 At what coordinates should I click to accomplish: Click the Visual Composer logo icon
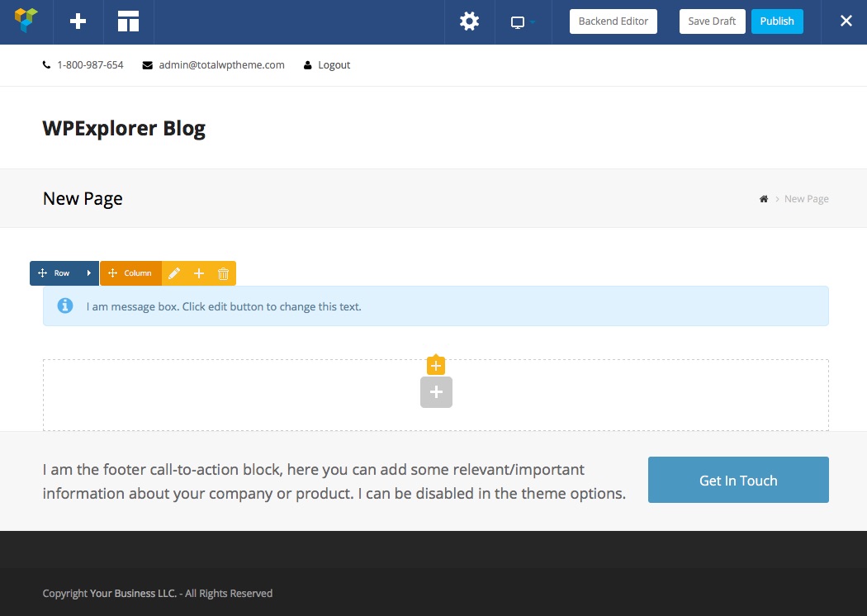point(26,21)
